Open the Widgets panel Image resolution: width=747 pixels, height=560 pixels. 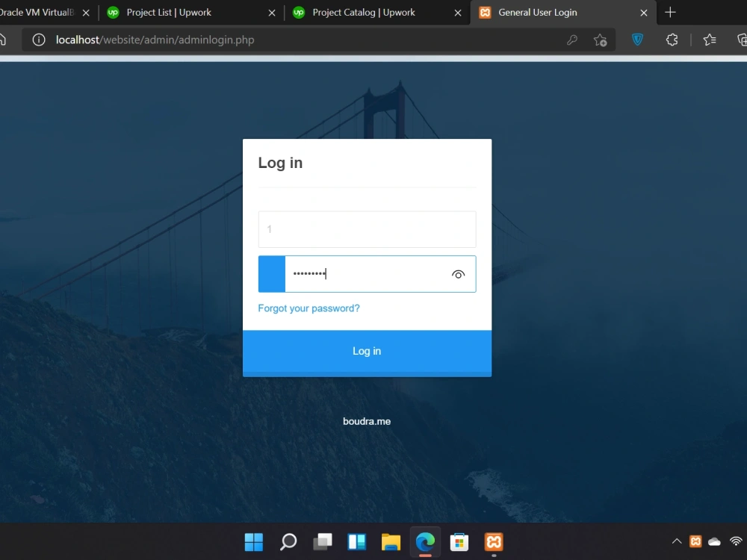pos(357,542)
